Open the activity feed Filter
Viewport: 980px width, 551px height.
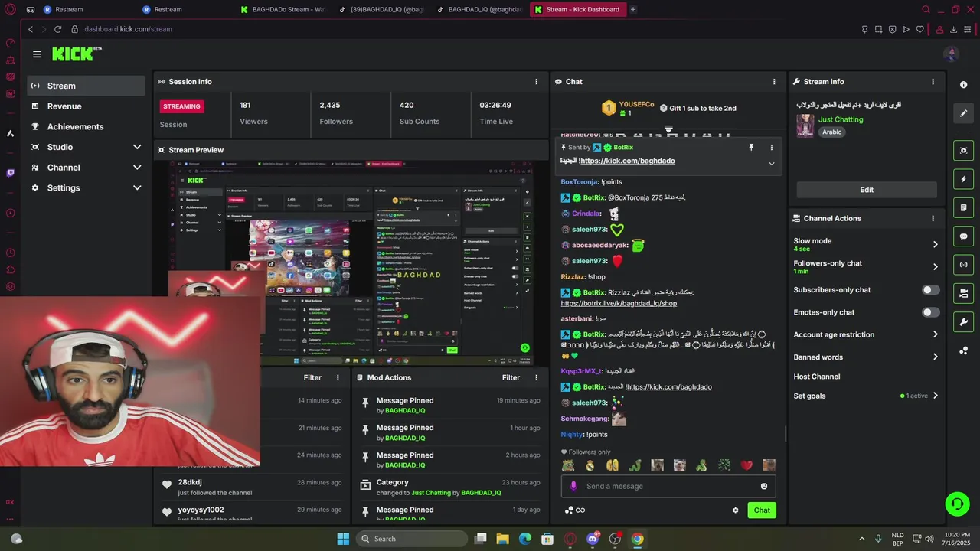(x=312, y=377)
